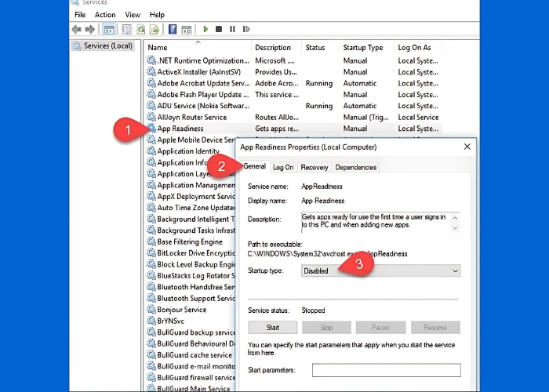
Task: Switch to the Log On tab
Action: [x=283, y=167]
